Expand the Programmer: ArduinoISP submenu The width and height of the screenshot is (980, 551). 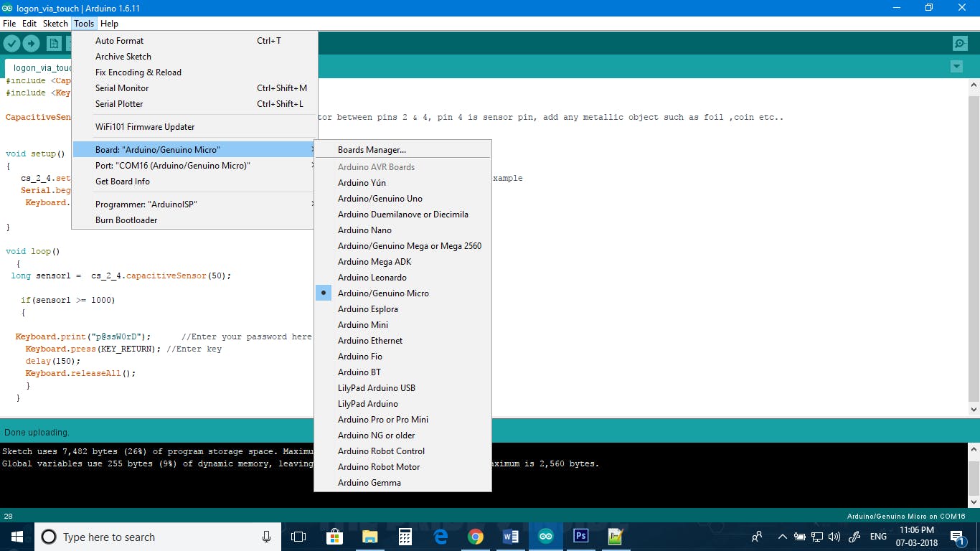[x=194, y=204]
